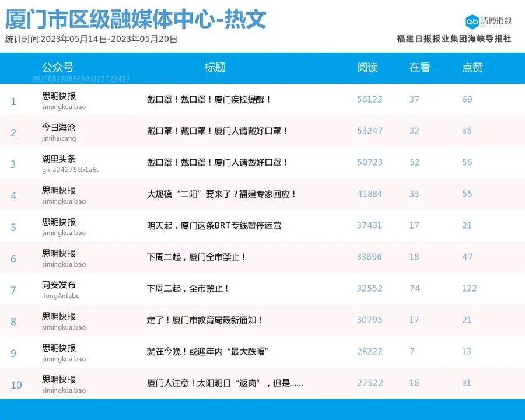This screenshot has height=420, width=525.
Task: Sort by the 阅读 column header
Action: click(367, 67)
